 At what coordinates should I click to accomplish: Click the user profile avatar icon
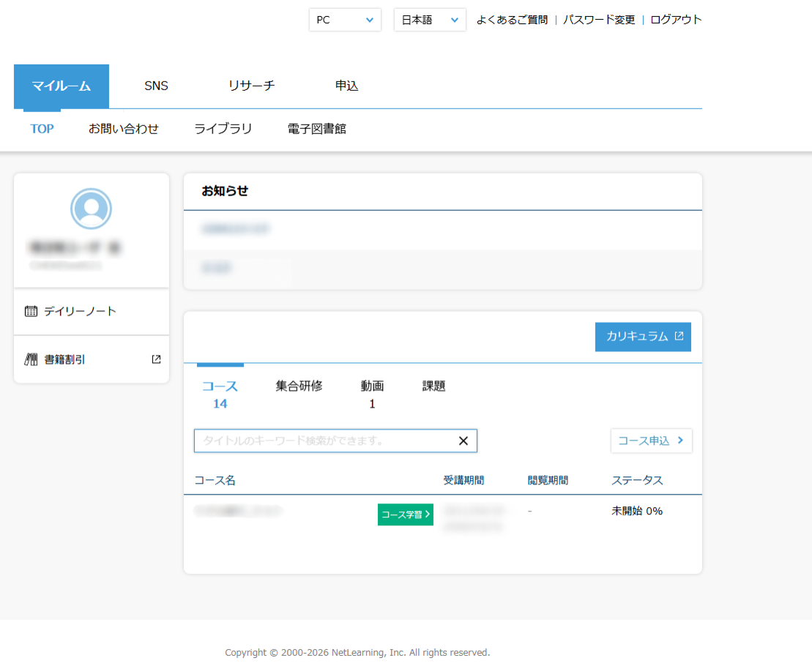(91, 209)
